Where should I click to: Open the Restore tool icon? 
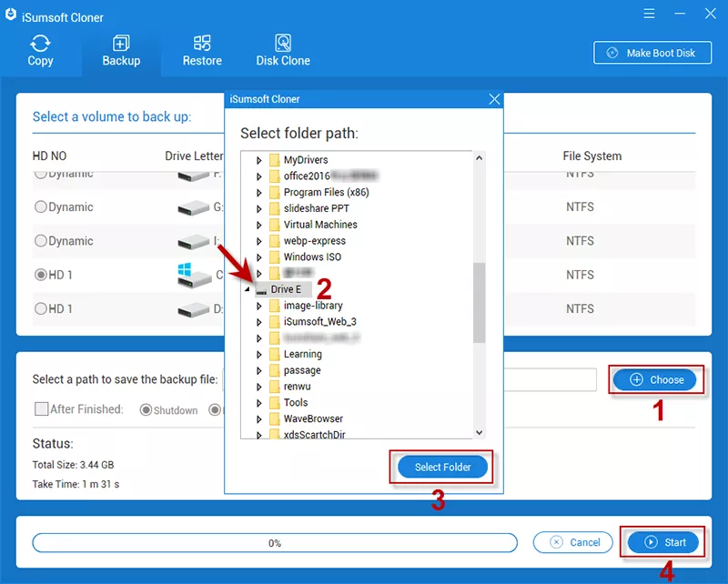coord(202,43)
